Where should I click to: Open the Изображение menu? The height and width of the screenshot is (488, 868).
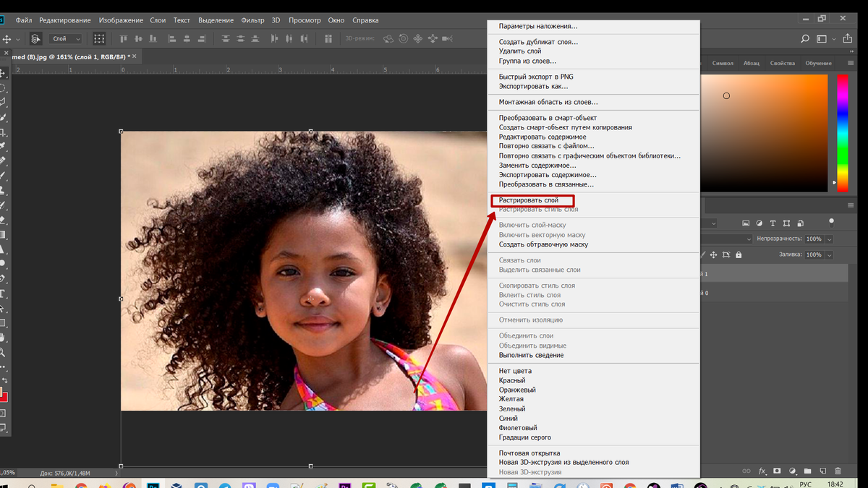point(120,20)
